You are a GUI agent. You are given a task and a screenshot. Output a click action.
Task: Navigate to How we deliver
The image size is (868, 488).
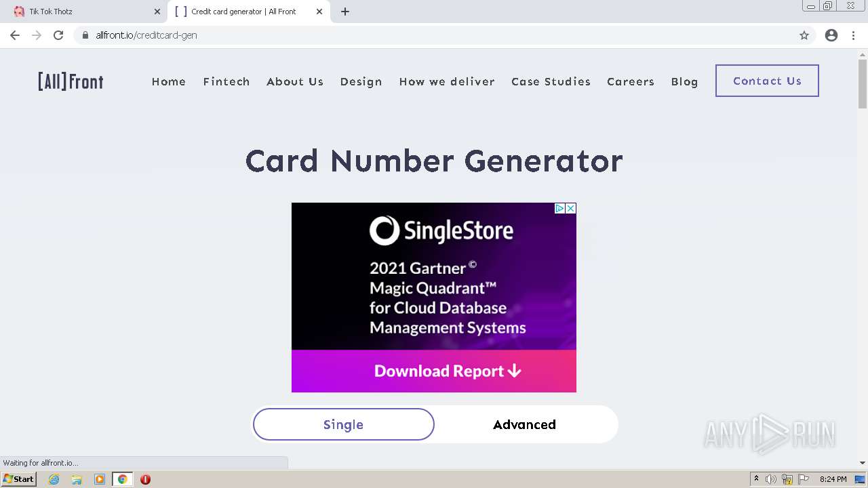(x=447, y=81)
